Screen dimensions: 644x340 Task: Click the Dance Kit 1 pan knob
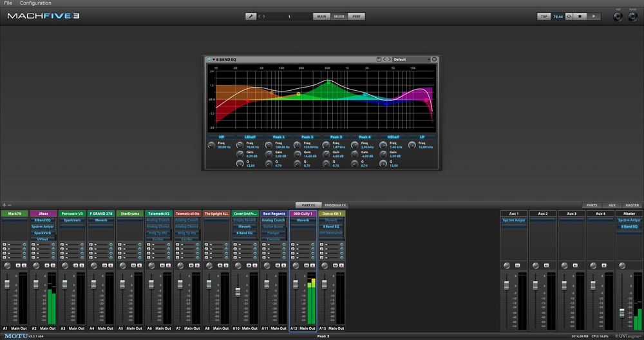[x=325, y=266]
